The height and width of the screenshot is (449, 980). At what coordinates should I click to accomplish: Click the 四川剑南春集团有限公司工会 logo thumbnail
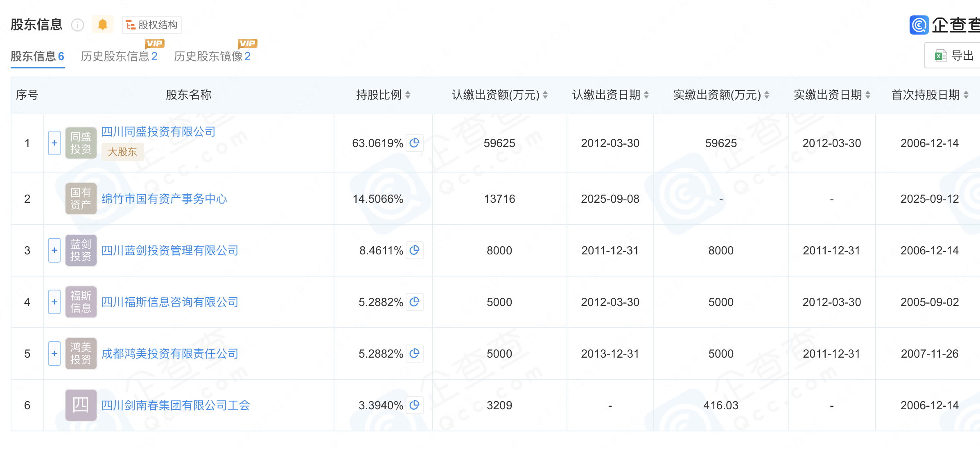81,405
